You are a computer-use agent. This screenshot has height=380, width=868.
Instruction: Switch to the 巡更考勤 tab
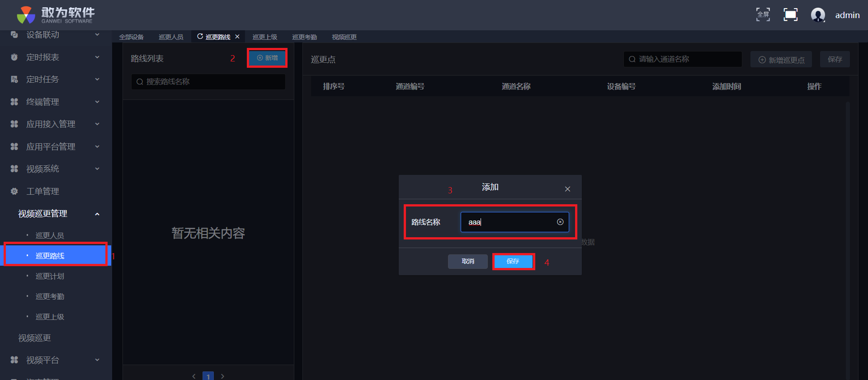[x=305, y=37]
